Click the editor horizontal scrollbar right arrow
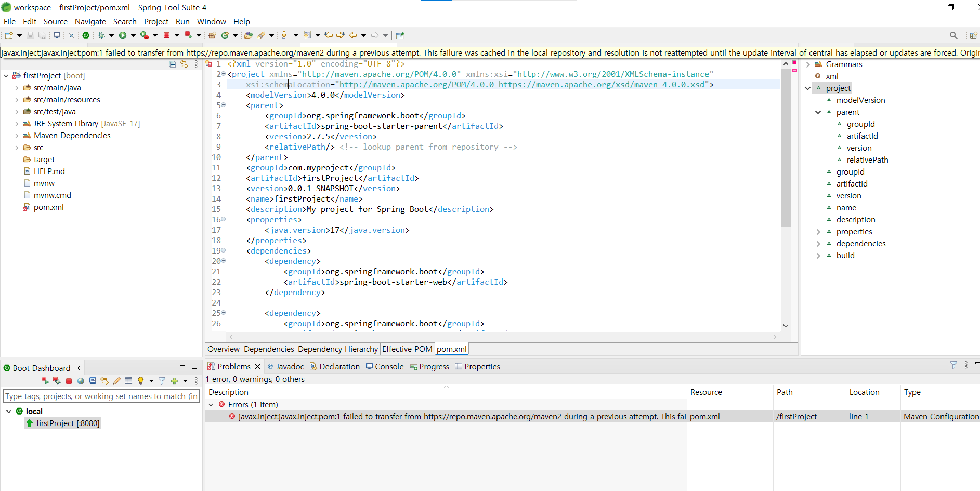 pyautogui.click(x=775, y=337)
